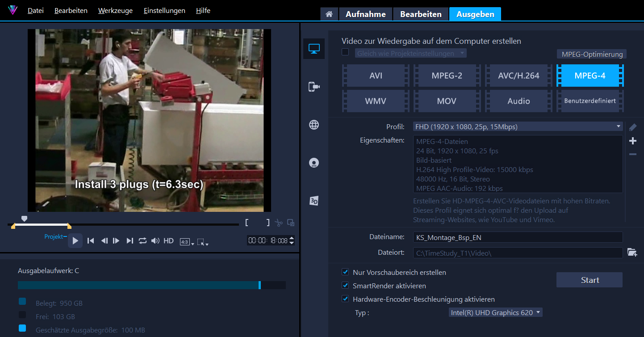
Task: Open the Intel UHD Graphics 620 dropdown
Action: [x=496, y=312]
